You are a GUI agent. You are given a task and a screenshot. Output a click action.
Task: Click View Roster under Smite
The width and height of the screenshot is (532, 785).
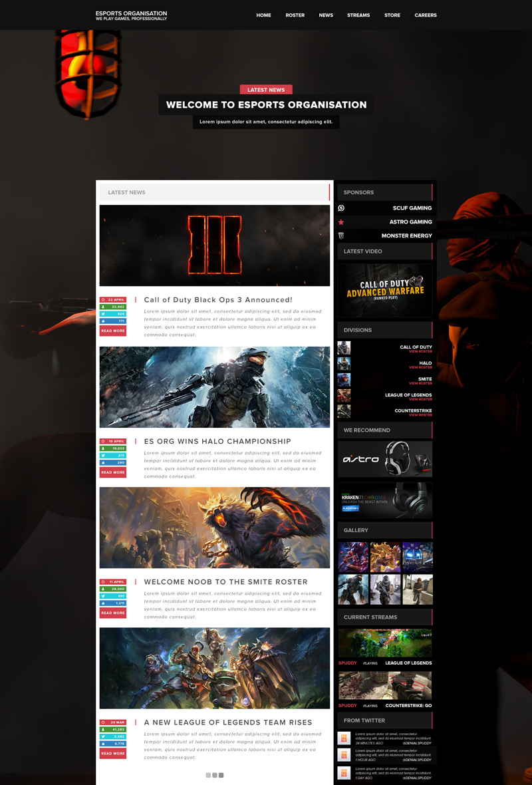[420, 383]
